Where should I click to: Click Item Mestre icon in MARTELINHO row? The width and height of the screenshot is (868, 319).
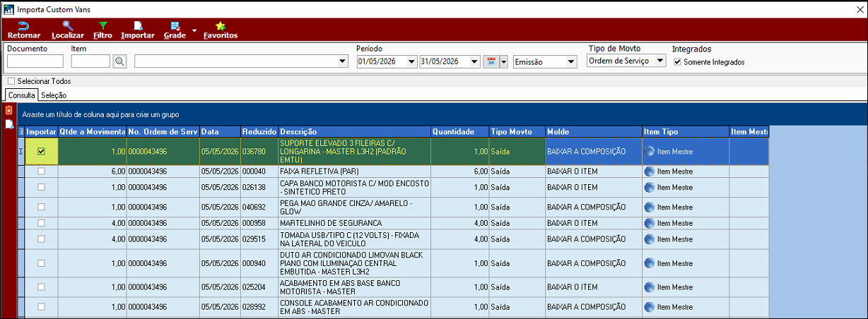tap(650, 223)
